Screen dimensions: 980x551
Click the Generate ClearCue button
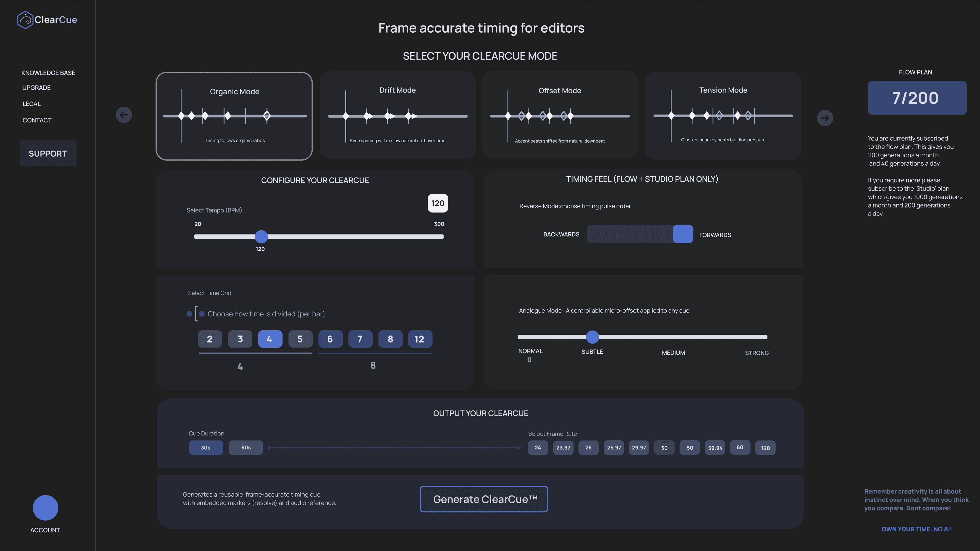click(484, 499)
